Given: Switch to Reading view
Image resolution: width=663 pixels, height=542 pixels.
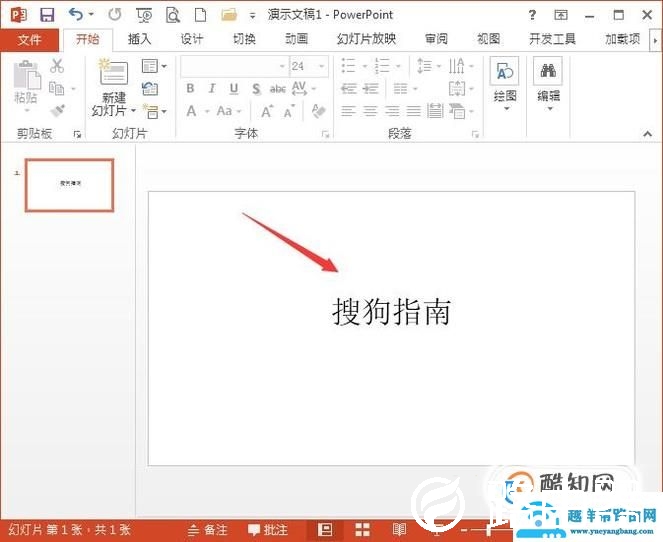Looking at the screenshot, I should click(x=399, y=529).
